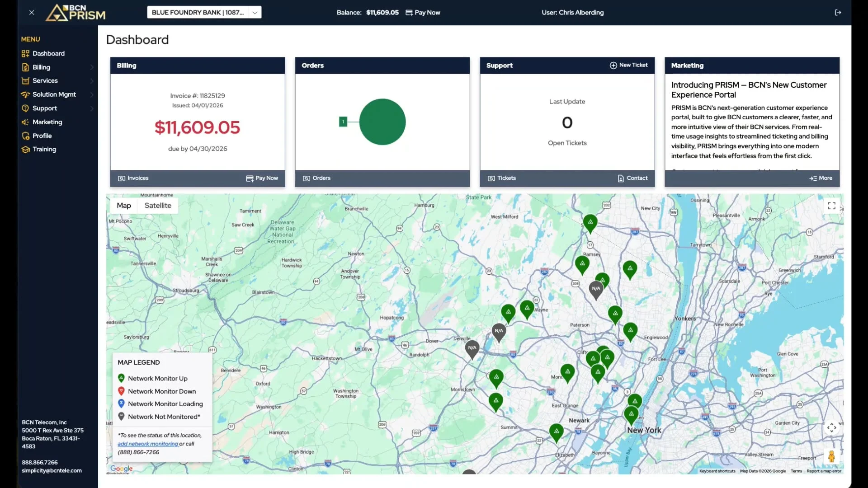Click the green legend square labeled 1
Image resolution: width=868 pixels, height=488 pixels.
(x=343, y=122)
